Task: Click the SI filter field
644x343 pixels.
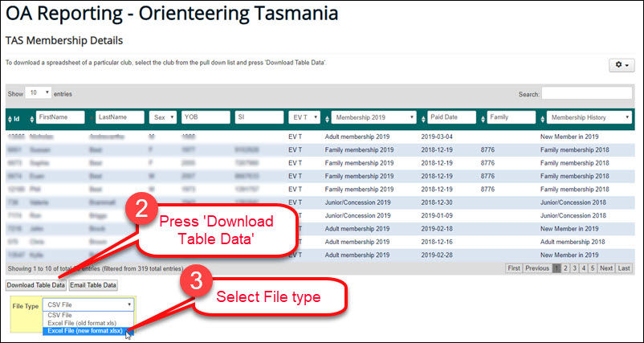Action: (259, 117)
